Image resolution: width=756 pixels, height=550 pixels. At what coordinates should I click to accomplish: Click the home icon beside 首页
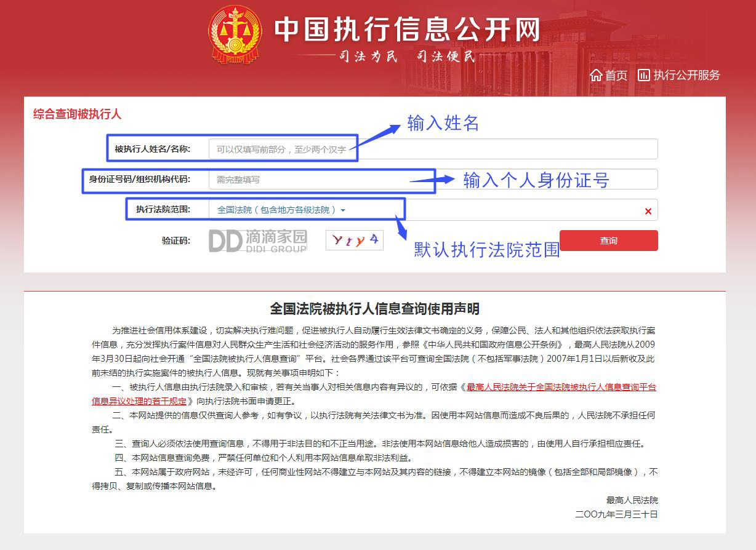595,75
